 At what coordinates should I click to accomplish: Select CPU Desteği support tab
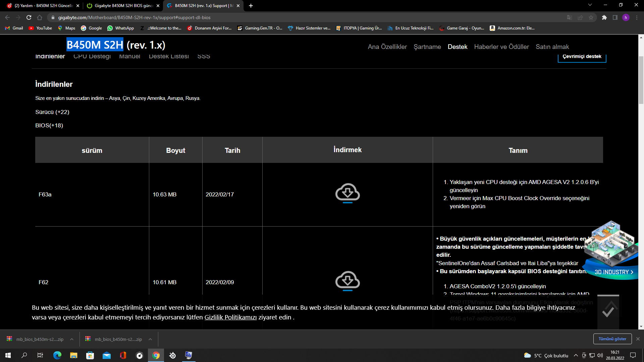pyautogui.click(x=92, y=56)
